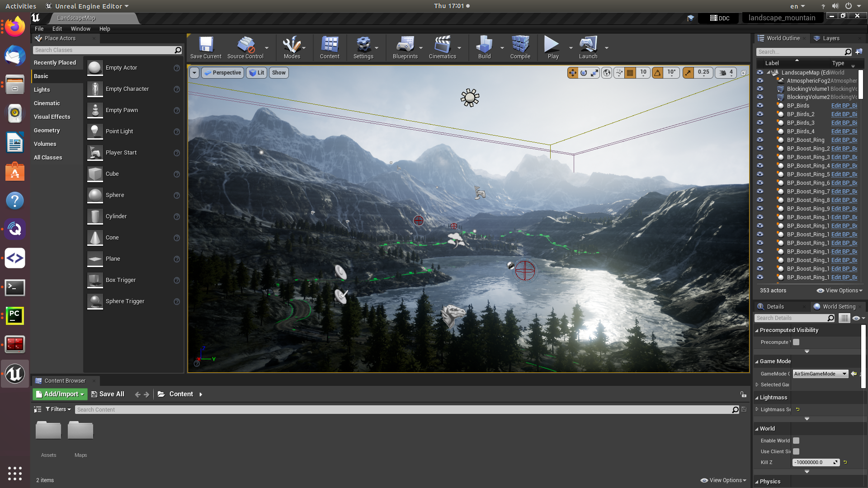Open the Assets folder thumbnail
868x488 pixels.
[48, 430]
